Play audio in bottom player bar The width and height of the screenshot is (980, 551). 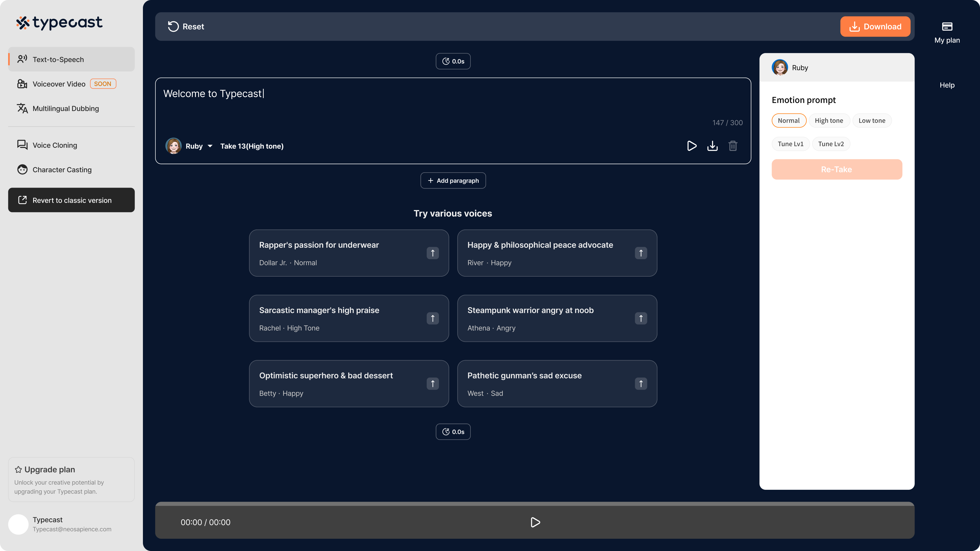(x=535, y=522)
